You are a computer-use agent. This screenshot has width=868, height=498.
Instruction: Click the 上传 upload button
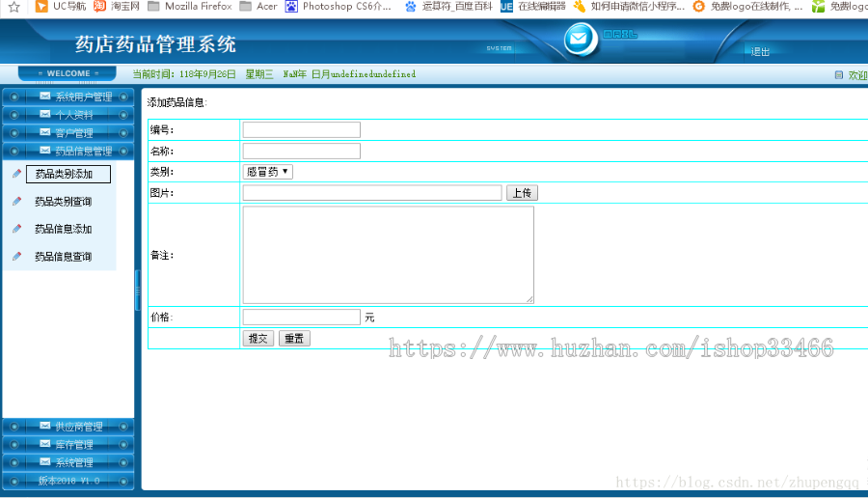click(x=522, y=193)
